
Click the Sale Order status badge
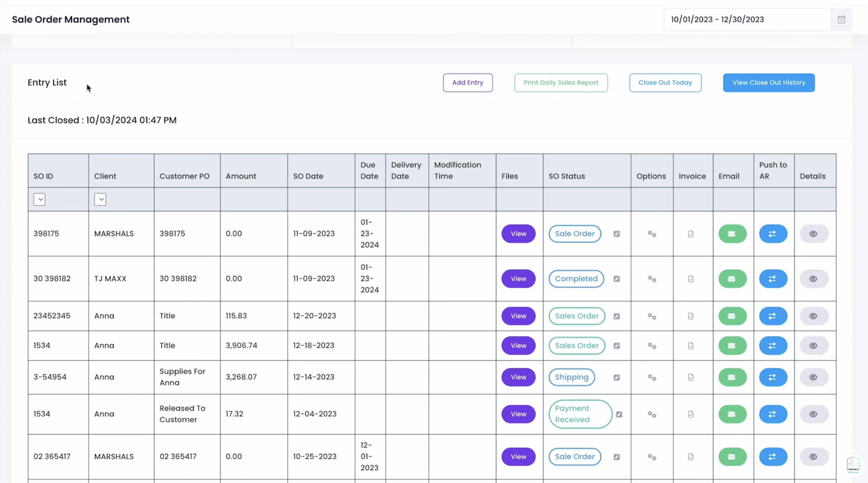[575, 234]
